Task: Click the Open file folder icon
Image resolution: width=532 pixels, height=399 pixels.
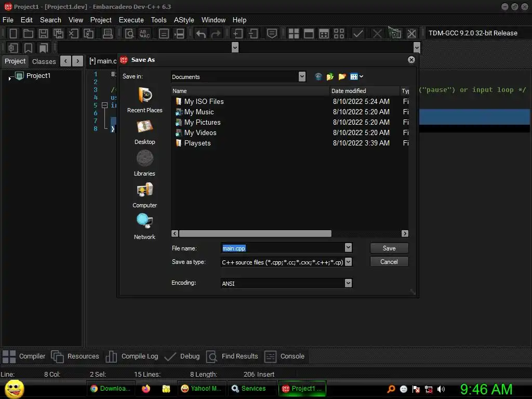Action: [x=28, y=33]
